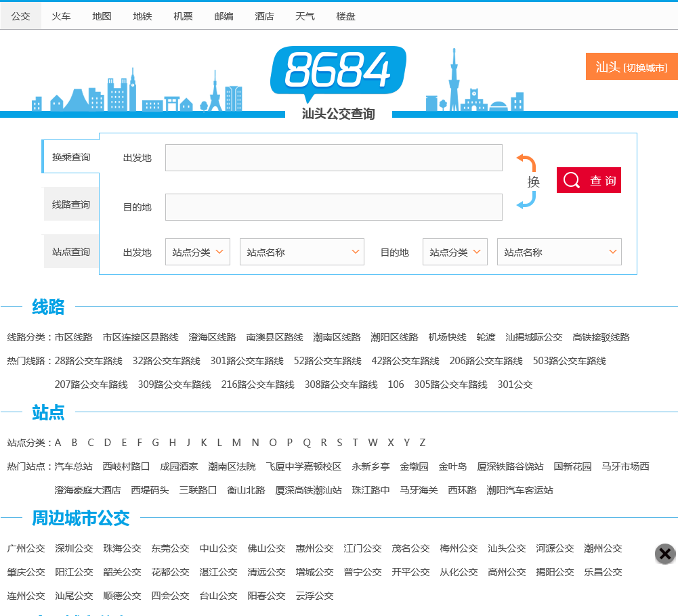Open 厦深铁路谷饶站 station link
Image resolution: width=678 pixels, height=616 pixels.
click(510, 466)
